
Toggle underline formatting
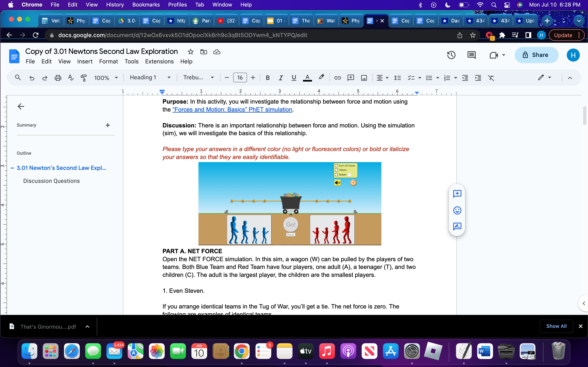pos(294,78)
